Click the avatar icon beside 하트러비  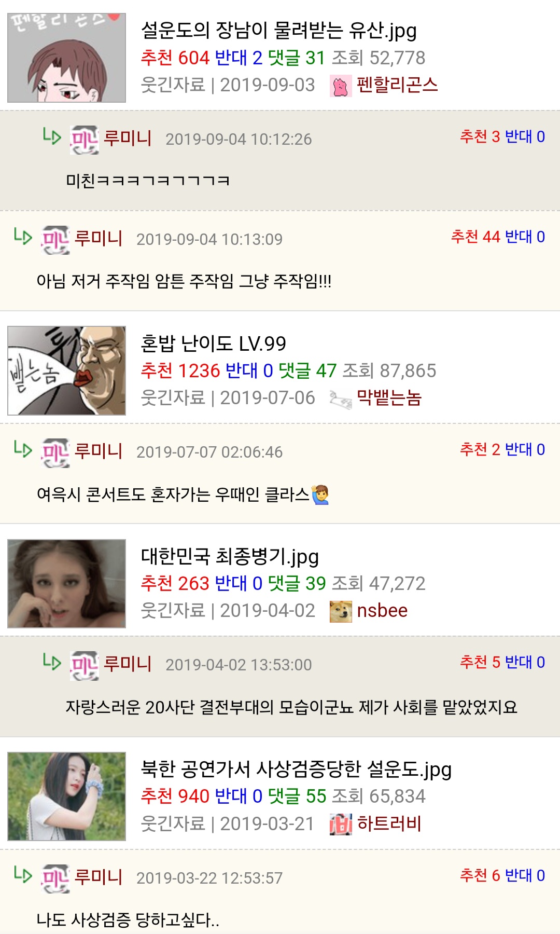coord(341,824)
